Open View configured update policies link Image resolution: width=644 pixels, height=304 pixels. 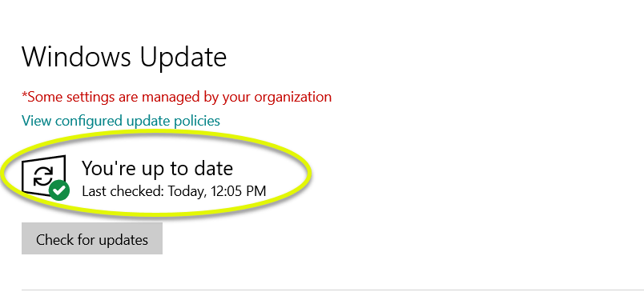click(x=121, y=121)
